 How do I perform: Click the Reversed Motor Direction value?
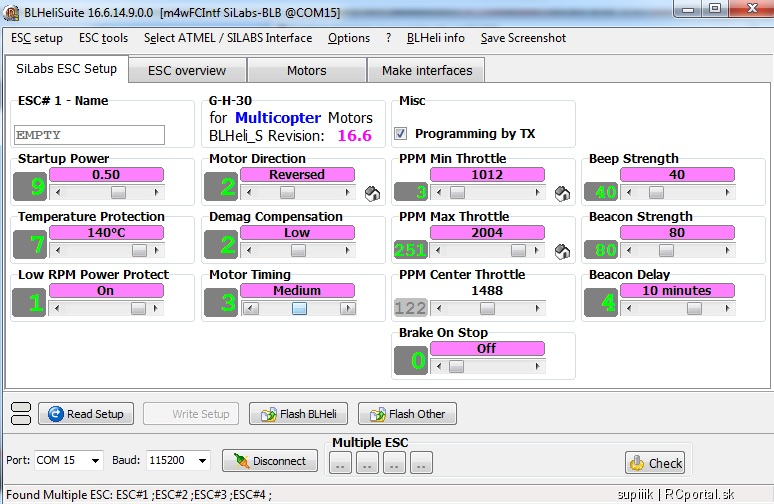(297, 175)
